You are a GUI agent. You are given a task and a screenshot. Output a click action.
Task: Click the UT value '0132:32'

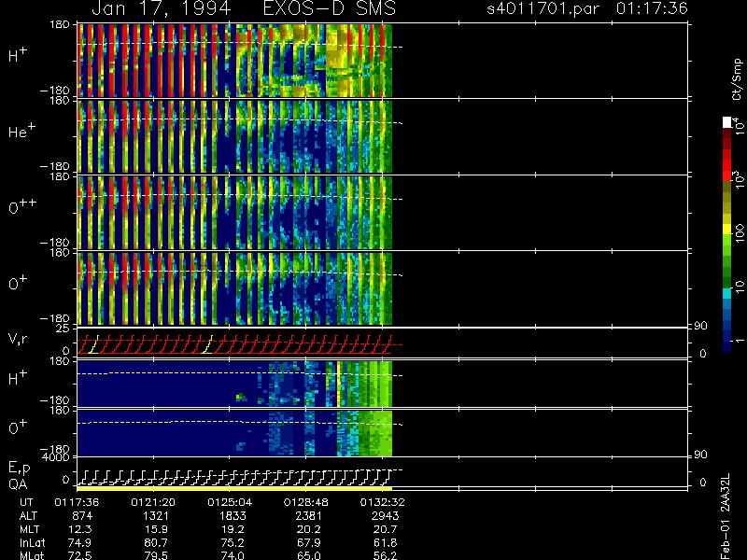[382, 502]
